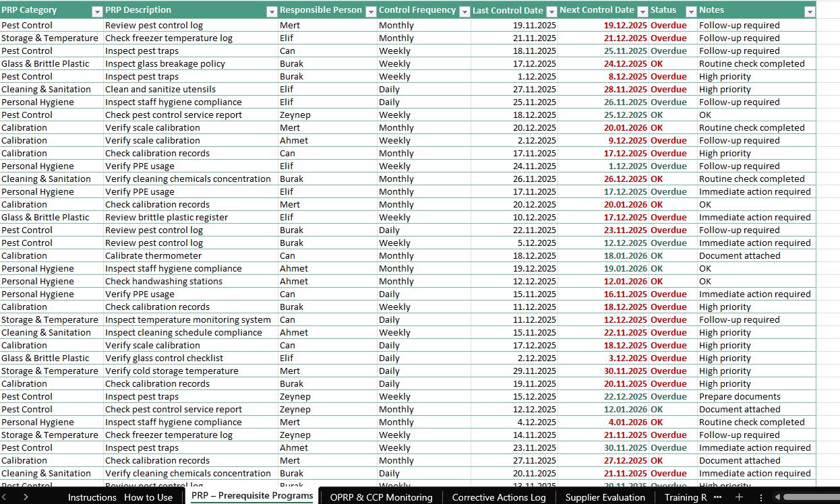The width and height of the screenshot is (840, 504).
Task: Select the 'Prepare documents' note cell
Action: (756, 396)
